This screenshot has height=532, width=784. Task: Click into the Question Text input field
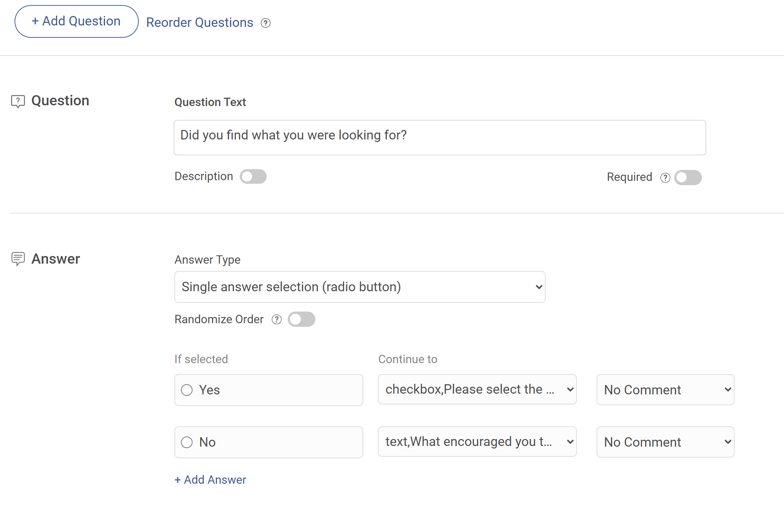coord(440,138)
